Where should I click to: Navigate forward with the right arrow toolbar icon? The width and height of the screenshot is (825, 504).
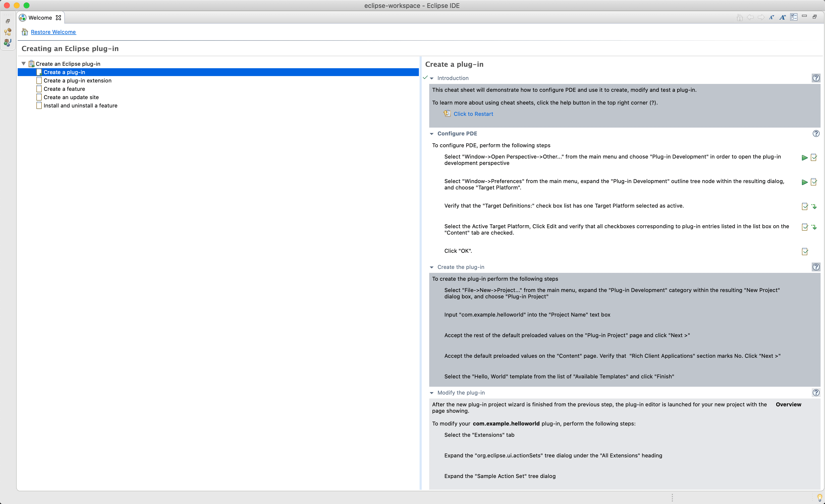[761, 17]
